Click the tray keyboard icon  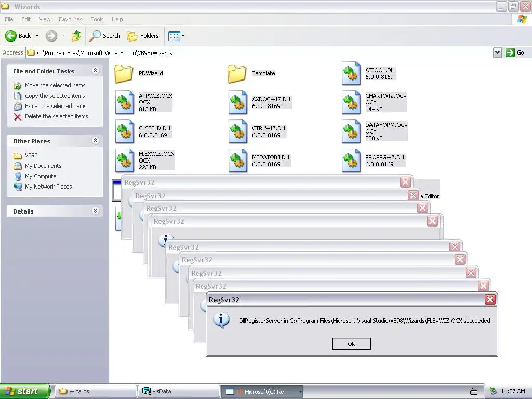tap(474, 392)
